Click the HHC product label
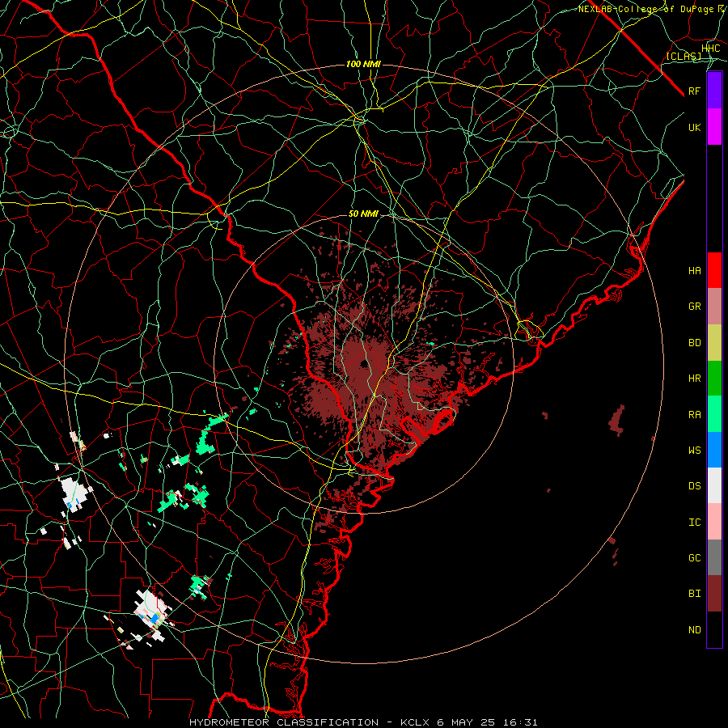This screenshot has width=728, height=728. 711,49
